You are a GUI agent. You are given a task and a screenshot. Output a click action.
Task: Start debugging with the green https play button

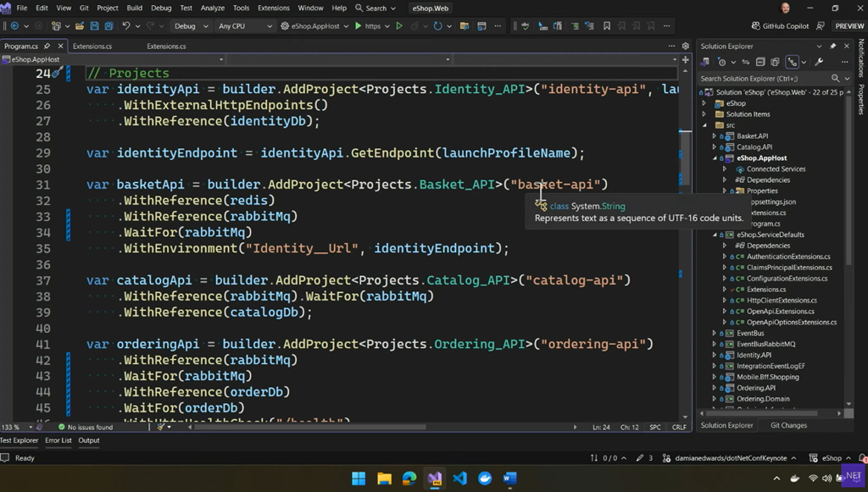click(x=359, y=26)
